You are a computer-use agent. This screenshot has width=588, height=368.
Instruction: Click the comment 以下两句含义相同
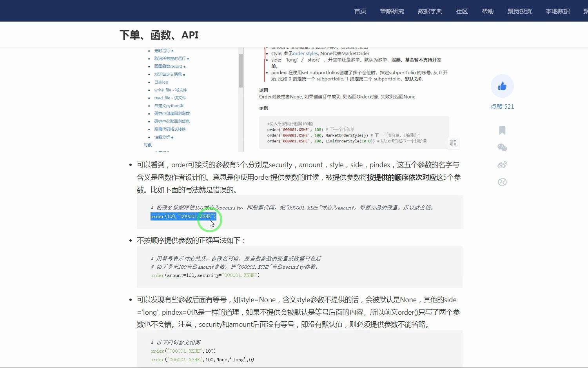coord(175,342)
